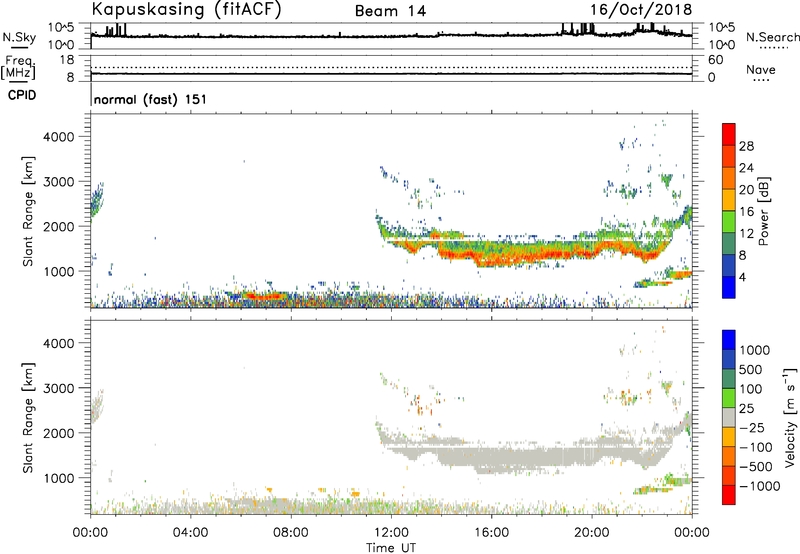Select the Nave legend label
Screen dimensions: 800x554
tap(761, 70)
